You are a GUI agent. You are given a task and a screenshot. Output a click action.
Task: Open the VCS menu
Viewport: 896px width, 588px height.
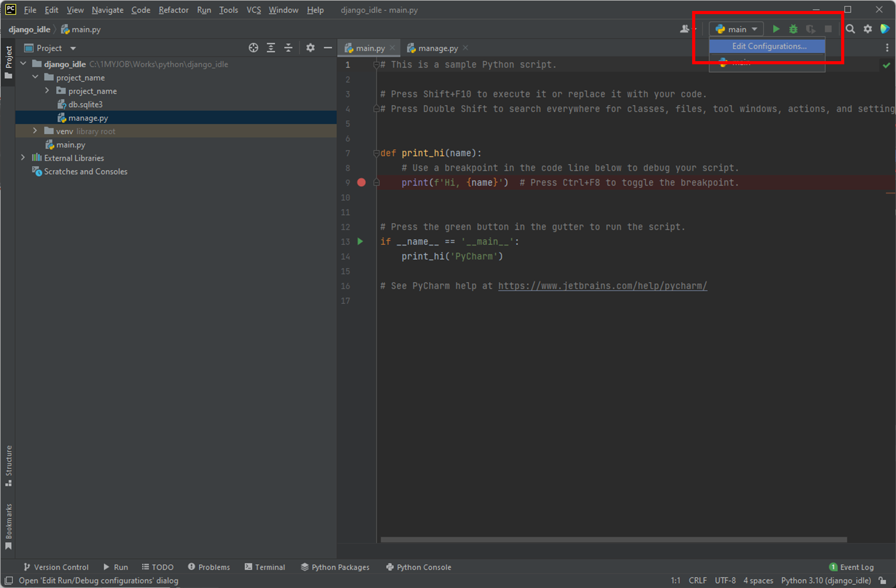tap(254, 10)
